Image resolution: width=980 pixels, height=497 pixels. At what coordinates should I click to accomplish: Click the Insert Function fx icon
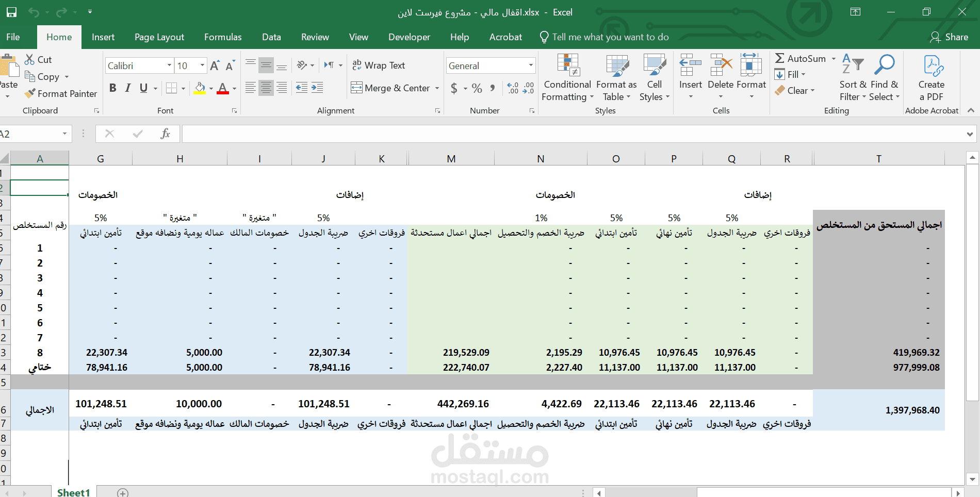[x=165, y=134]
